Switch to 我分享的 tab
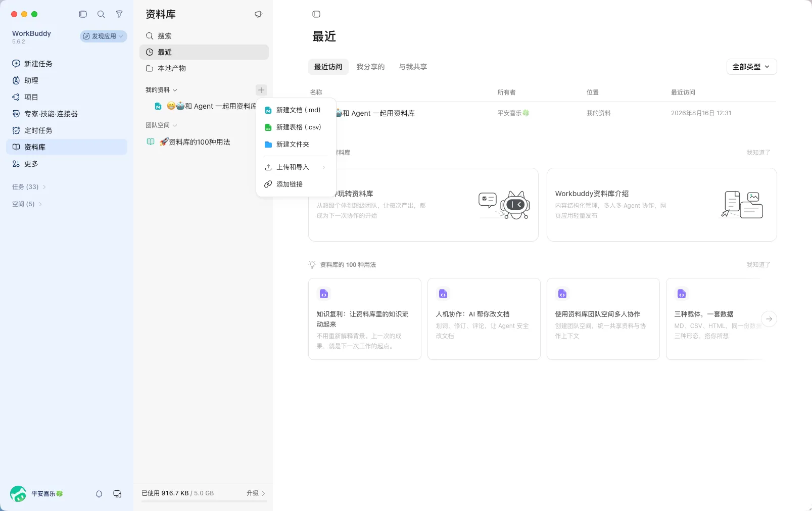This screenshot has height=511, width=812. (x=370, y=67)
